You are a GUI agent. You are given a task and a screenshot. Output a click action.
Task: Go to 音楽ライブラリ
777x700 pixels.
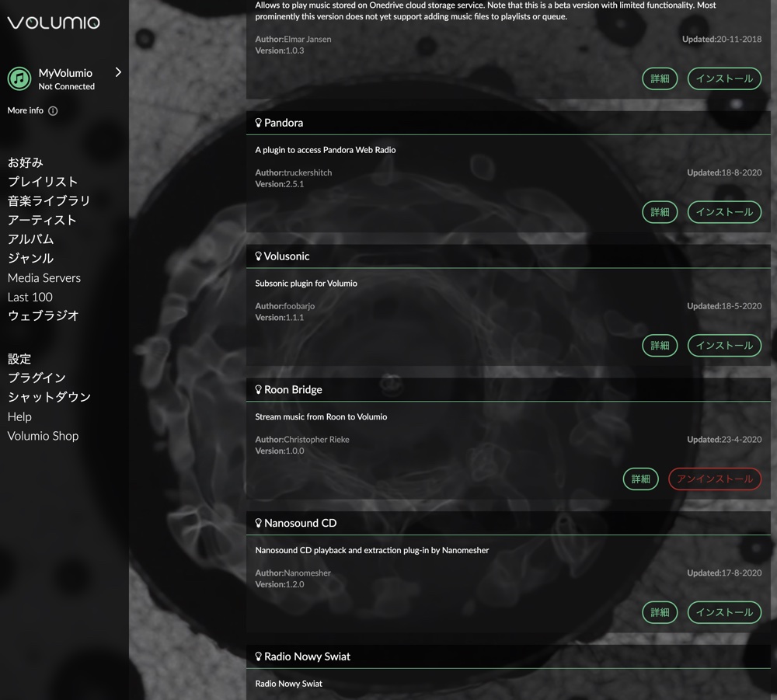(x=48, y=200)
